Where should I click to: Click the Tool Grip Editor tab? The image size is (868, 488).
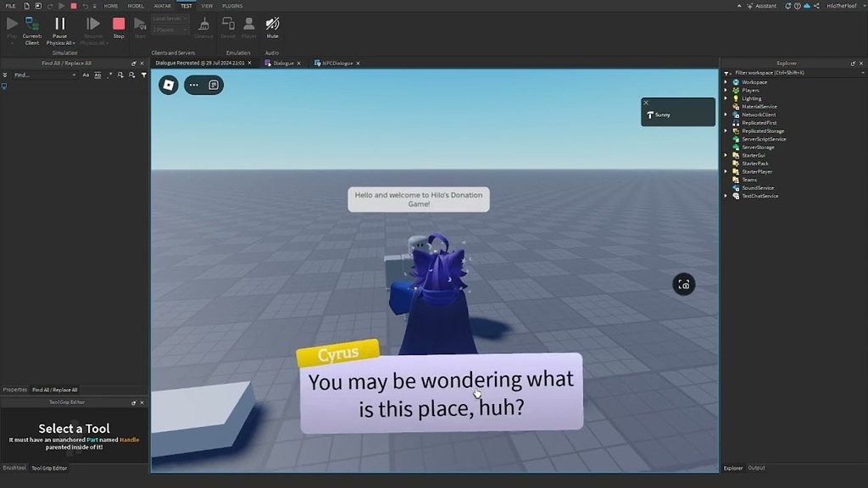(x=49, y=468)
